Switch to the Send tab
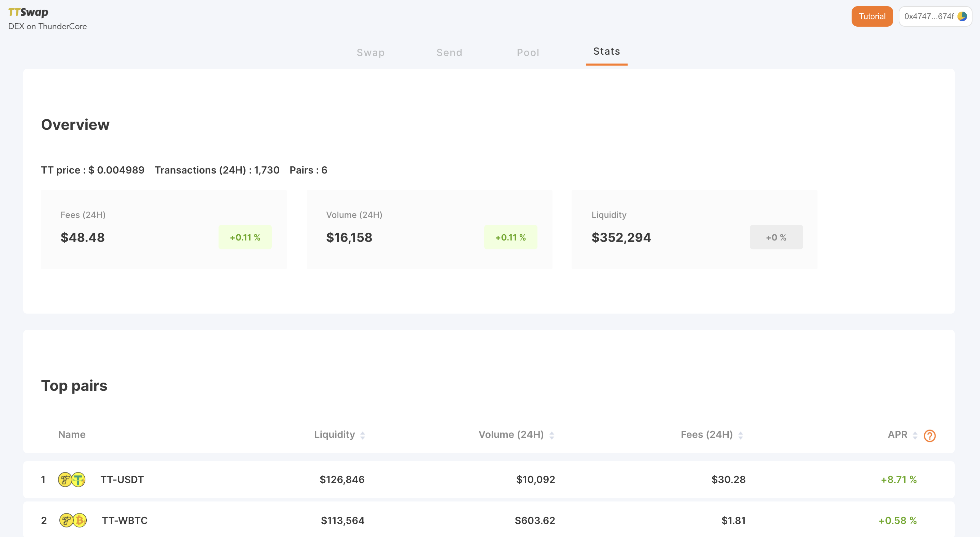Screen dimensions: 980x537 click(449, 53)
